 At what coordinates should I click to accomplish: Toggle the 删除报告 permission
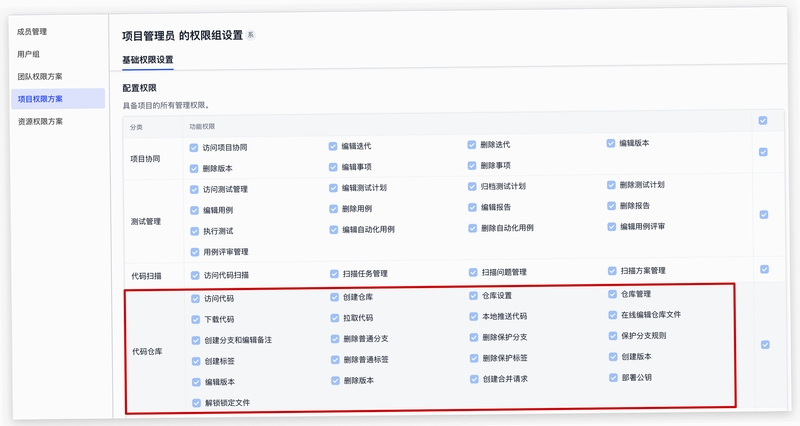(x=611, y=206)
